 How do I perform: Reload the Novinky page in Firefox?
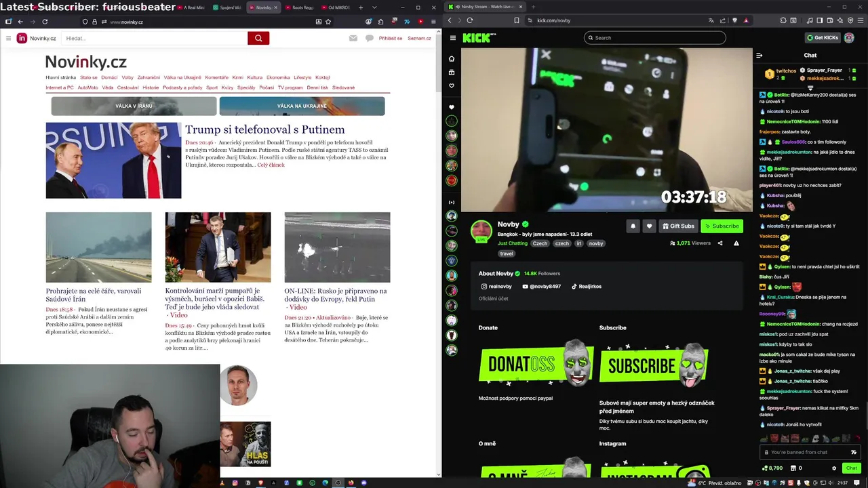click(x=43, y=22)
